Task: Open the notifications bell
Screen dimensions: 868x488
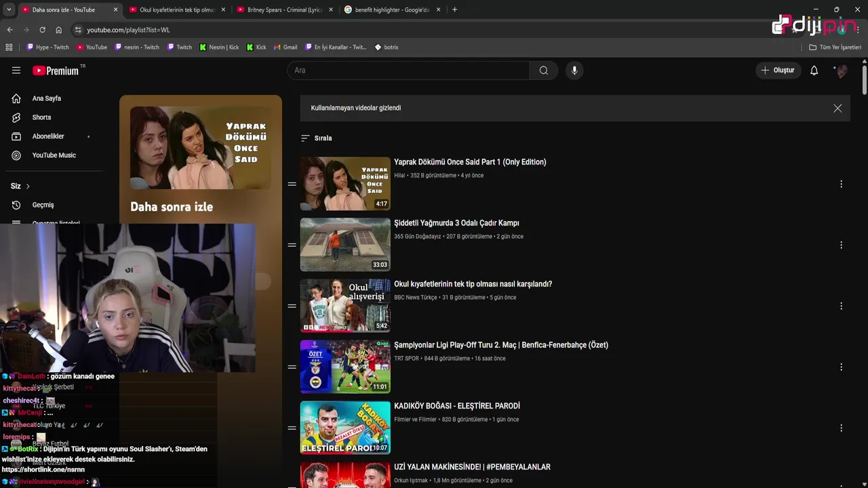Action: 814,70
